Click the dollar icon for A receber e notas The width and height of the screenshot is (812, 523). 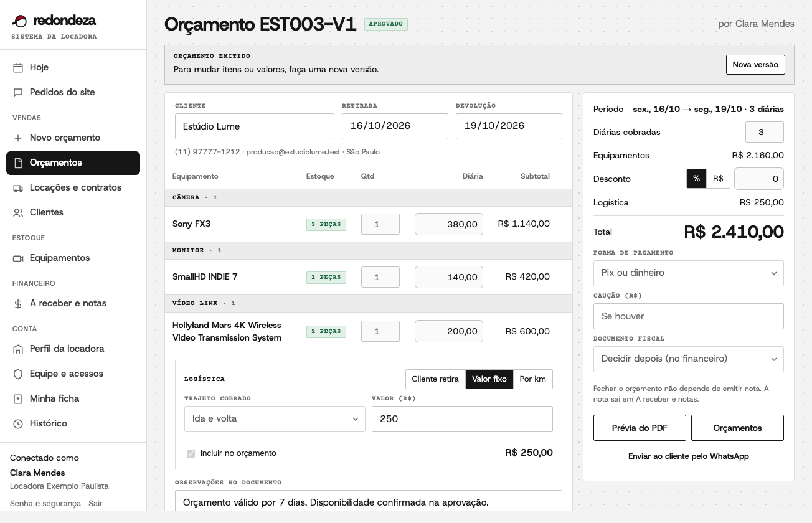coord(18,303)
